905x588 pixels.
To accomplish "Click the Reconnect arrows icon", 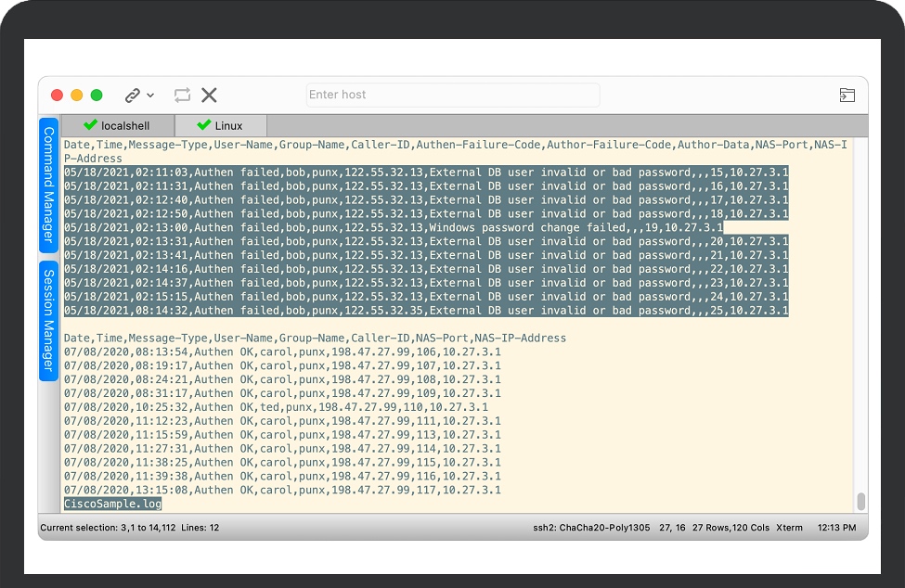I will pyautogui.click(x=182, y=95).
